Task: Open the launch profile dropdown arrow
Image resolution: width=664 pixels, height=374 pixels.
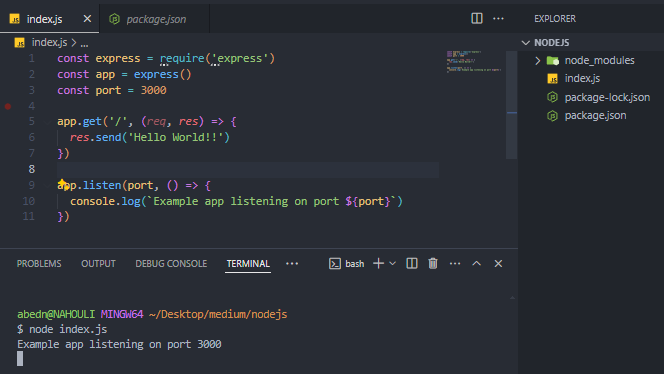Action: 393,263
